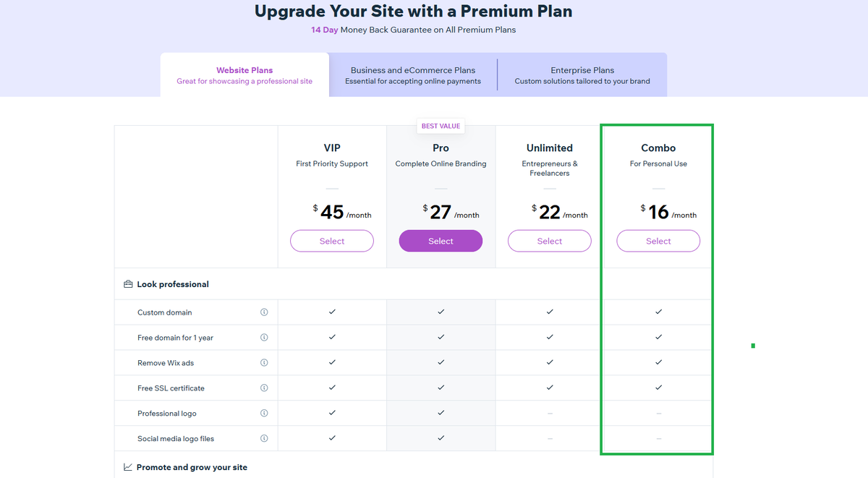
Task: Click the briefcase icon by Look professional
Action: pos(128,284)
